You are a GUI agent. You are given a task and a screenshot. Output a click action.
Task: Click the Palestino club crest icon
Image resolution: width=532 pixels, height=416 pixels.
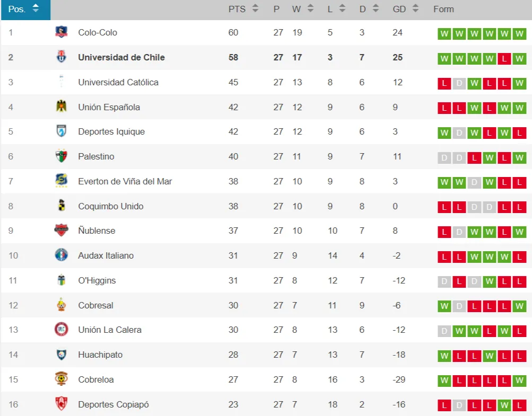(x=62, y=156)
